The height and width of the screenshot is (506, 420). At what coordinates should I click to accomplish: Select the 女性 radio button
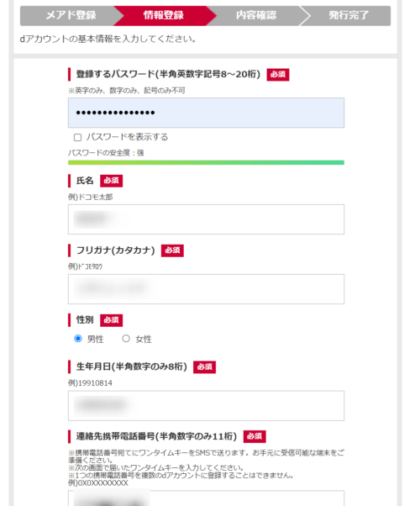tap(126, 339)
